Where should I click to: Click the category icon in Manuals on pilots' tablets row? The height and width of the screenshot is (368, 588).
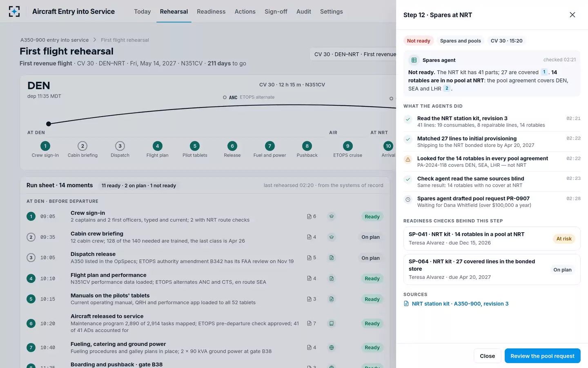[x=332, y=299]
